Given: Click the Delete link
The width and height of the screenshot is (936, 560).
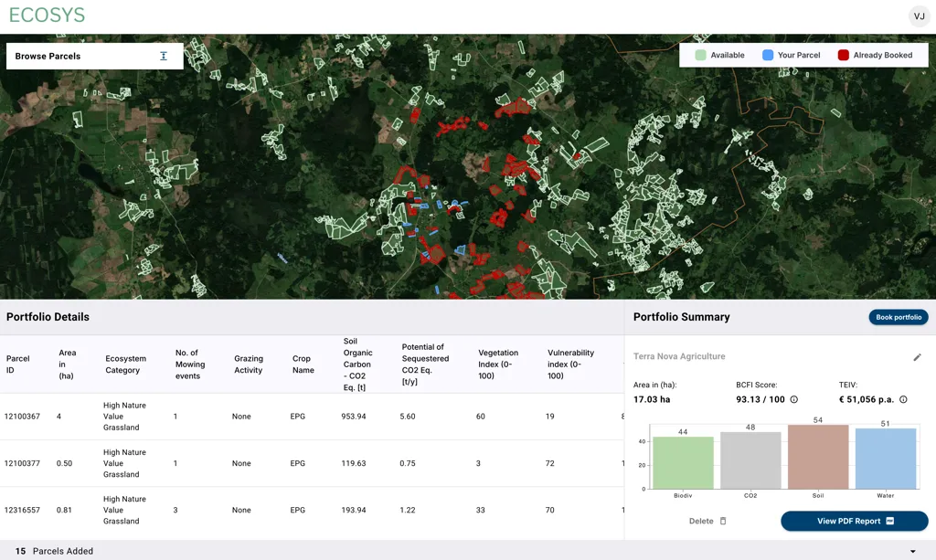Looking at the screenshot, I should click(x=700, y=521).
